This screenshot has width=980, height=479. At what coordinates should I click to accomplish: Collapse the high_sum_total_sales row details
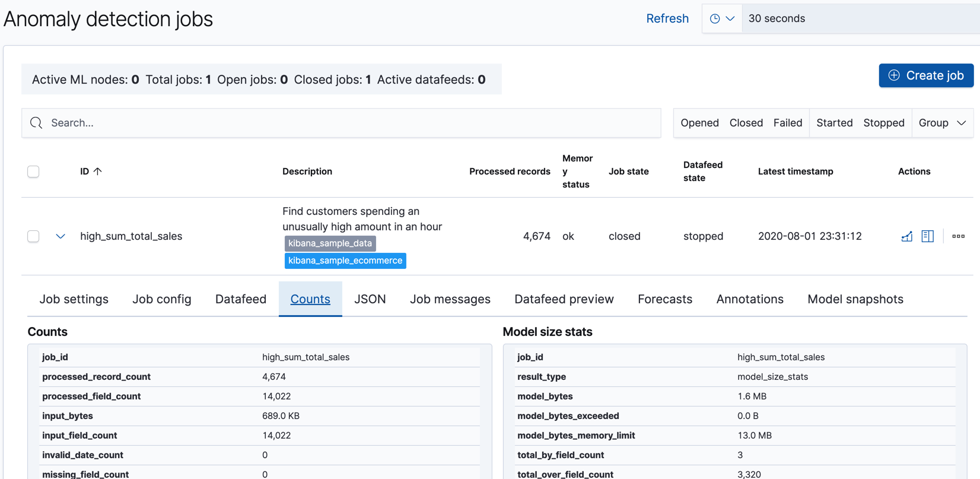(x=61, y=236)
